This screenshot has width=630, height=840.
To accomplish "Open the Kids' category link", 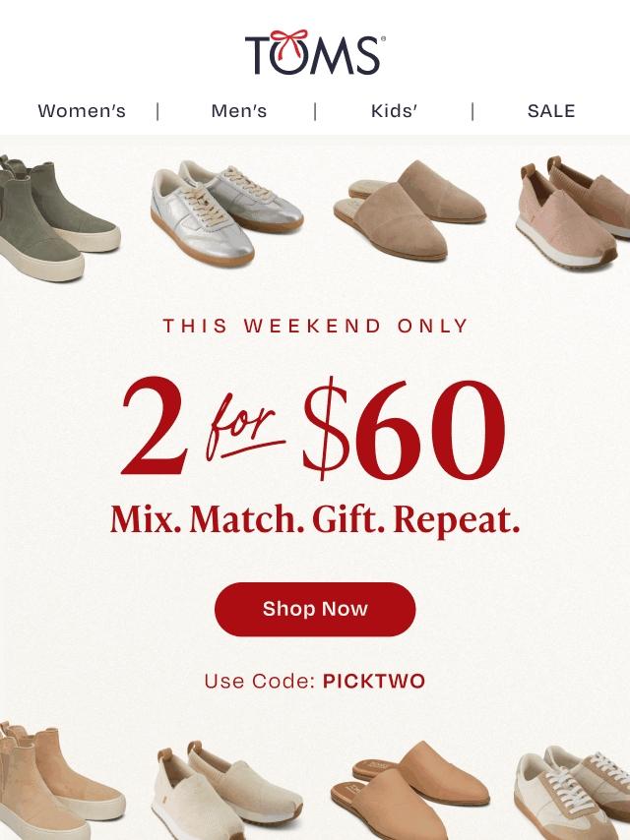I will [x=394, y=111].
